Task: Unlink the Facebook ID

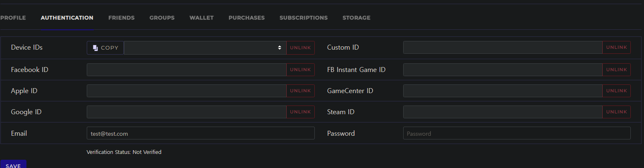Action: click(x=300, y=70)
